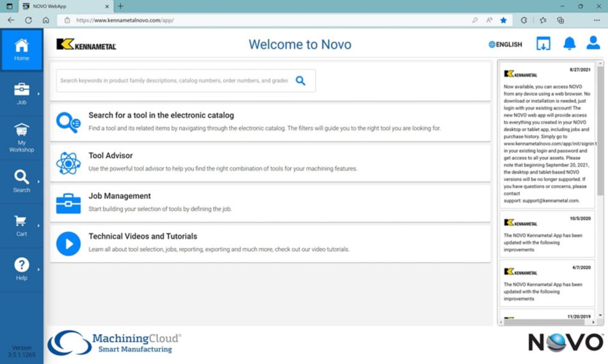Open the user account profile icon

click(593, 43)
